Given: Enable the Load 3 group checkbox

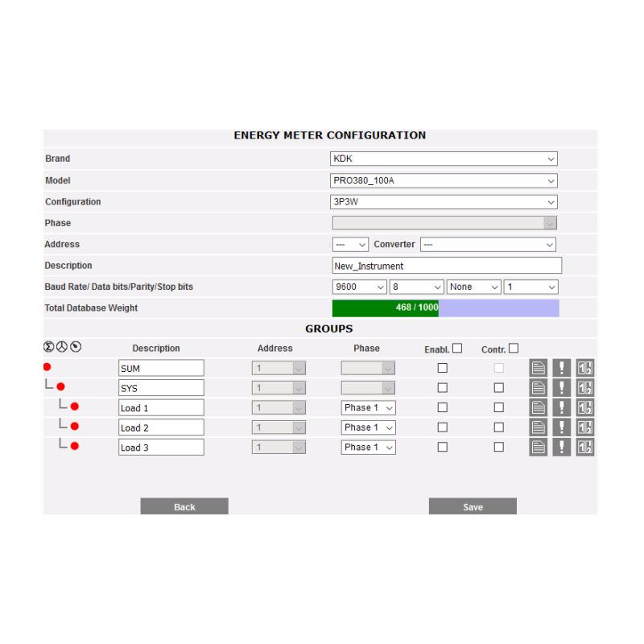Looking at the screenshot, I should 442,447.
